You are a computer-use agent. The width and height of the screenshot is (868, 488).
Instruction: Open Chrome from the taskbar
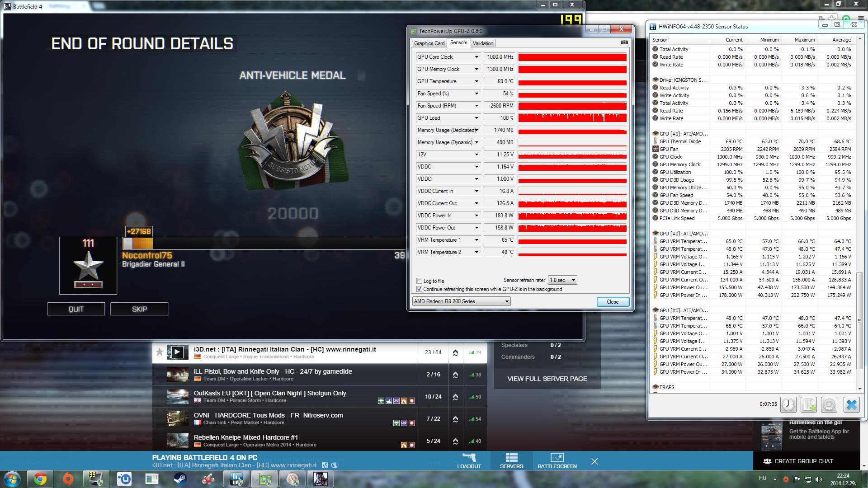[x=40, y=479]
